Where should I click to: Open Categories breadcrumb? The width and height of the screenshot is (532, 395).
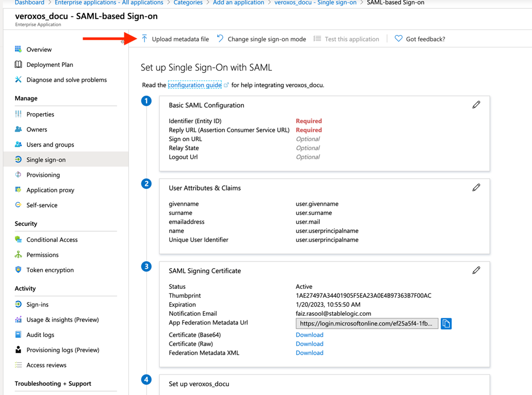point(188,3)
